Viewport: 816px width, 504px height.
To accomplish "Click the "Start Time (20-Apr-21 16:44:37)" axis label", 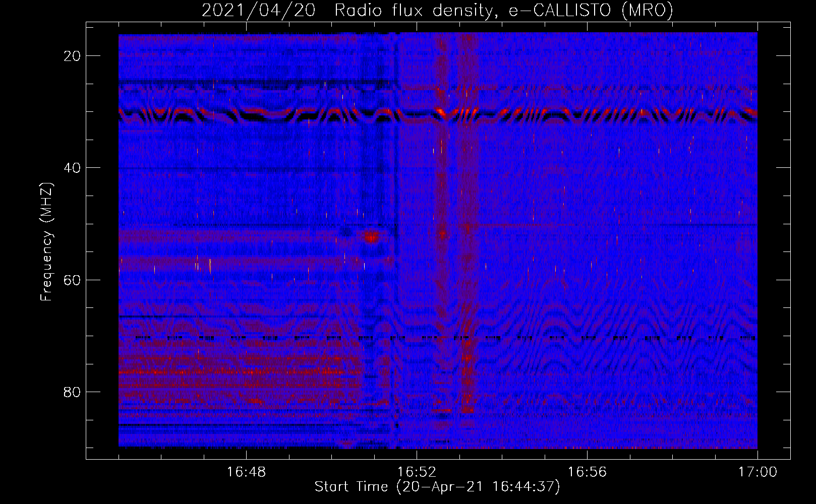I will [x=437, y=487].
